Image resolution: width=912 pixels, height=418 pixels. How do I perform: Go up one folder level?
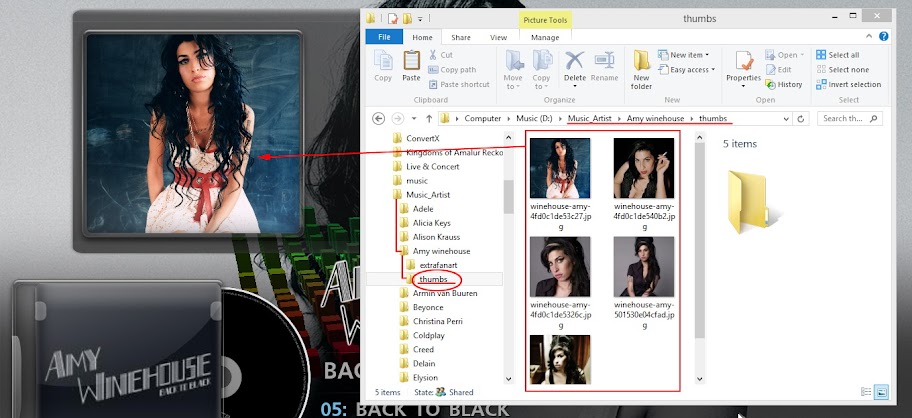(429, 119)
